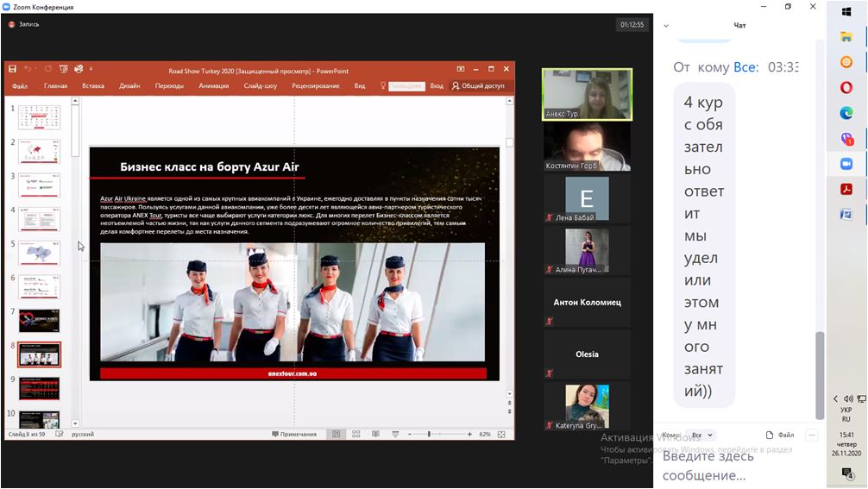
Task: Switch to the Главная ribbon tab
Action: tap(55, 85)
